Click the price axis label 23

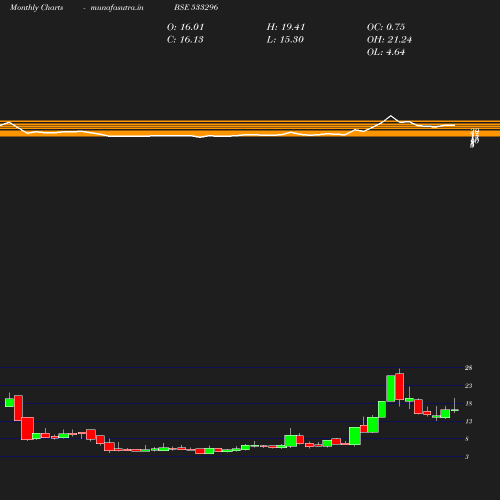468,386
